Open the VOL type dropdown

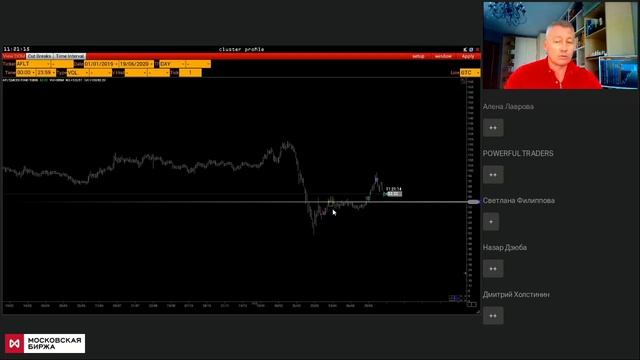[78, 73]
